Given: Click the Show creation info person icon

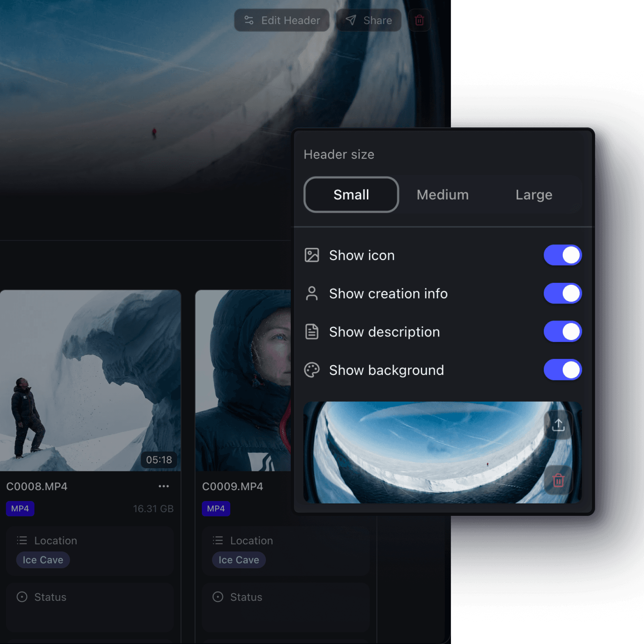Looking at the screenshot, I should [x=312, y=293].
